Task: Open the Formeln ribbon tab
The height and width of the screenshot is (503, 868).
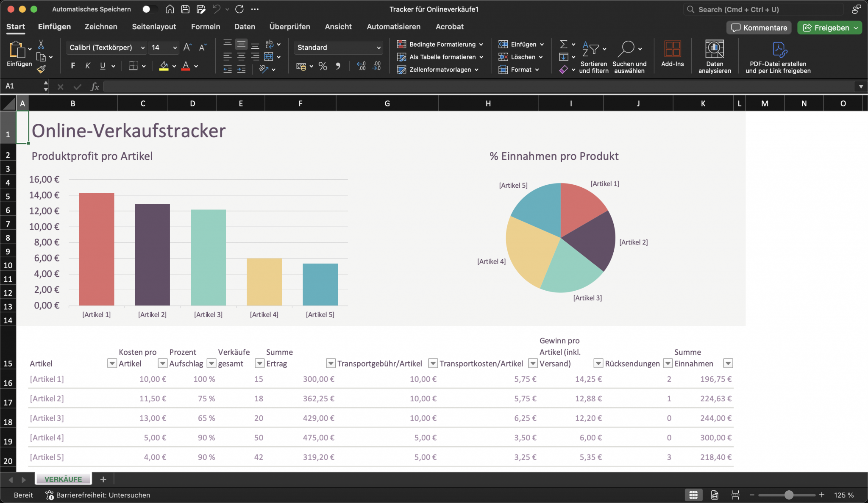Action: [206, 27]
